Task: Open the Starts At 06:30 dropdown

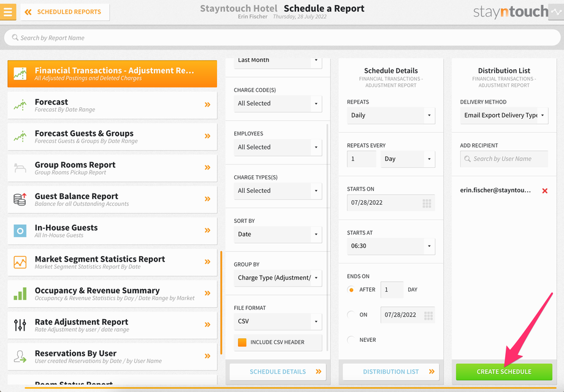Action: tap(391, 246)
